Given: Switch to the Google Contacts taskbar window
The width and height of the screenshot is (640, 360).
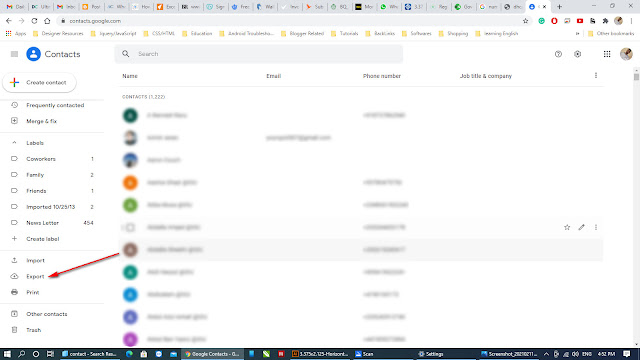Looking at the screenshot, I should [x=212, y=354].
